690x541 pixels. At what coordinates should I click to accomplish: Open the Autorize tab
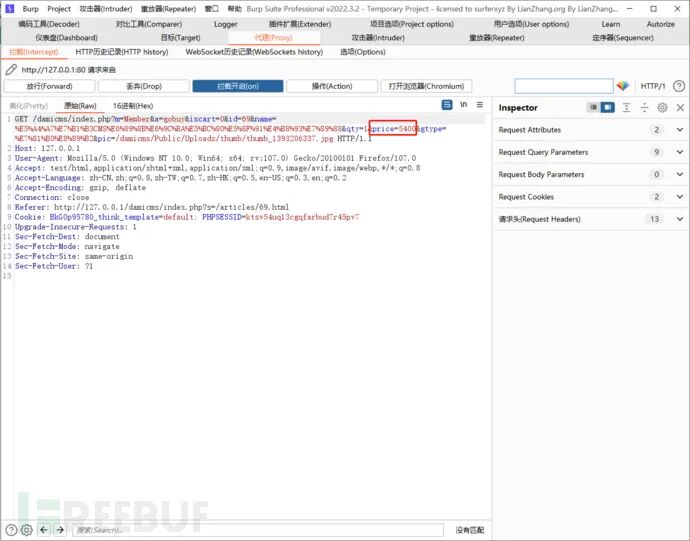[x=661, y=24]
